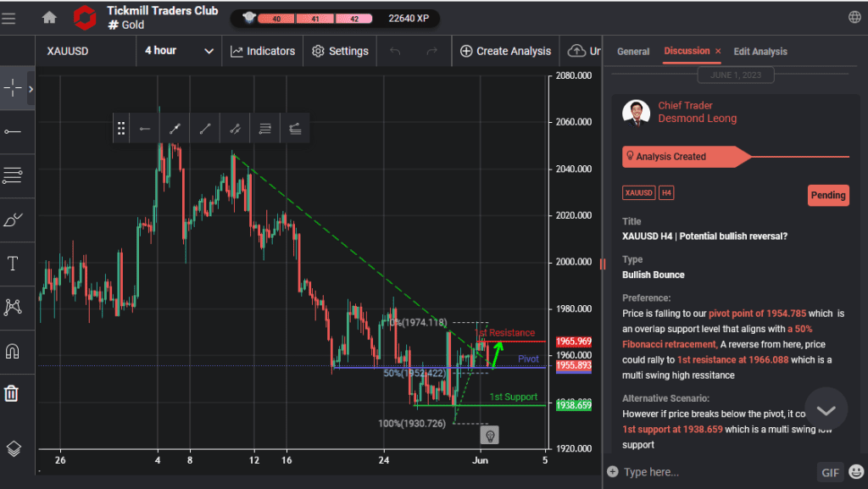Viewport: 868px width, 489px height.
Task: Expand the discussion panel with the down chevron
Action: click(x=826, y=408)
